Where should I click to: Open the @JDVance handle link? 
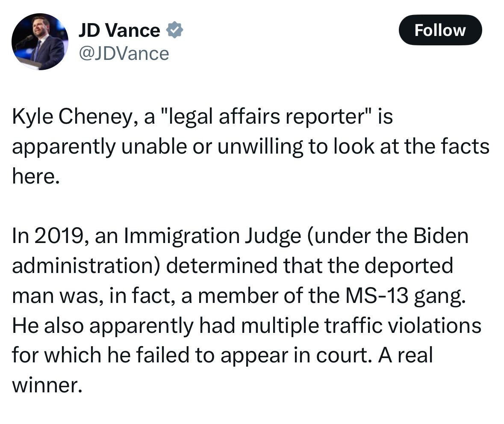pos(124,53)
